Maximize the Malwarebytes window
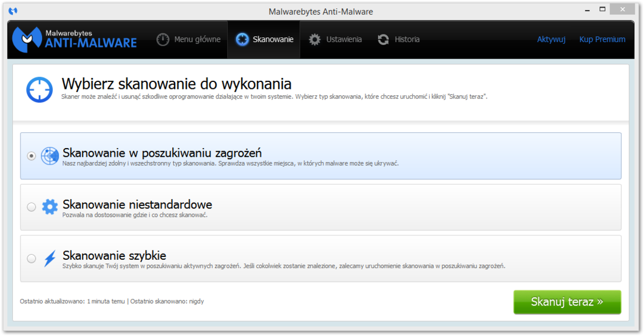This screenshot has width=644, height=336. pyautogui.click(x=602, y=9)
